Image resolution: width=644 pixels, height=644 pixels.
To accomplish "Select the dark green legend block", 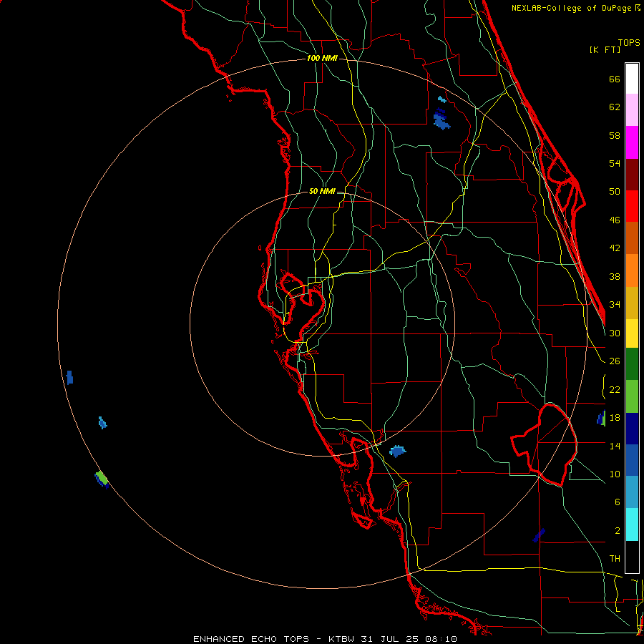I will 632,364.
